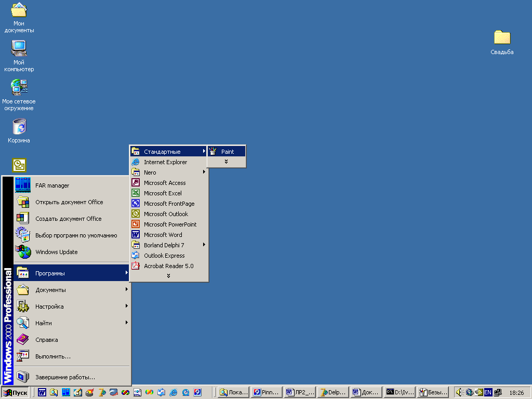532x399 pixels.
Task: Open the Borland Delphi 7 submenu
Action: coord(169,245)
